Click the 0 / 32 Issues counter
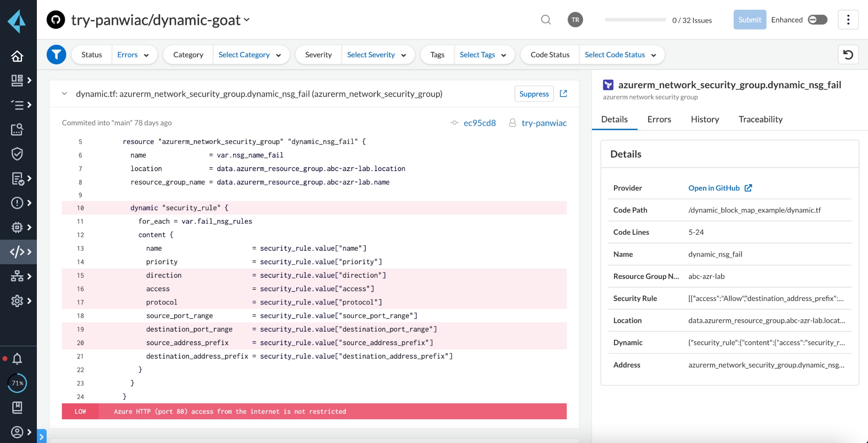Image resolution: width=868 pixels, height=443 pixels. [692, 20]
